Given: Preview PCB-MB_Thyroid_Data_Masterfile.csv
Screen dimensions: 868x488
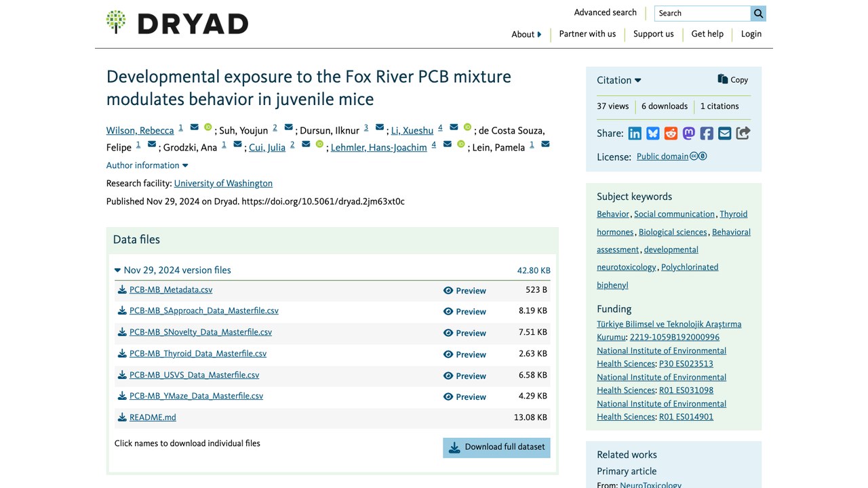Looking at the screenshot, I should click(x=465, y=354).
